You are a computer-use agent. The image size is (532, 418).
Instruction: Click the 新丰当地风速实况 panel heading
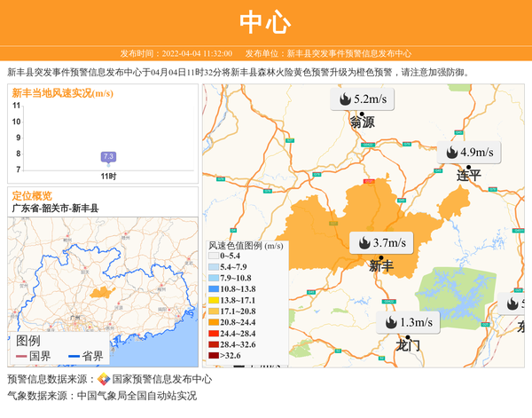pyautogui.click(x=62, y=92)
